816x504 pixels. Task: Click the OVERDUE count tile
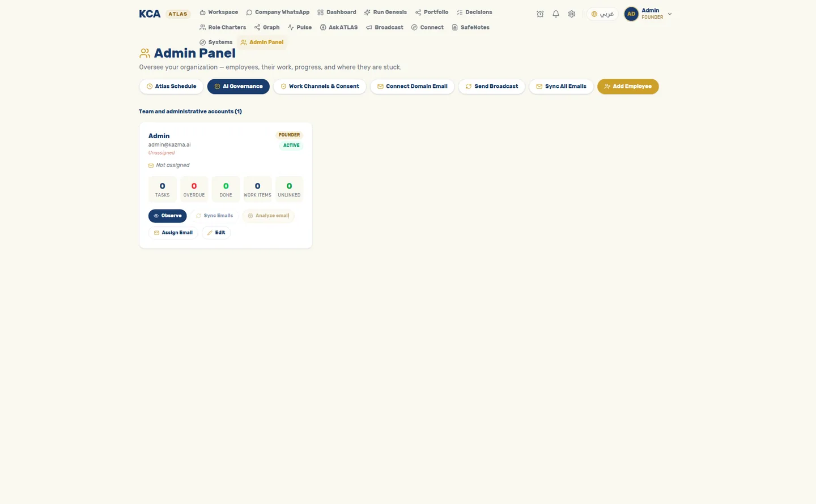(x=194, y=189)
